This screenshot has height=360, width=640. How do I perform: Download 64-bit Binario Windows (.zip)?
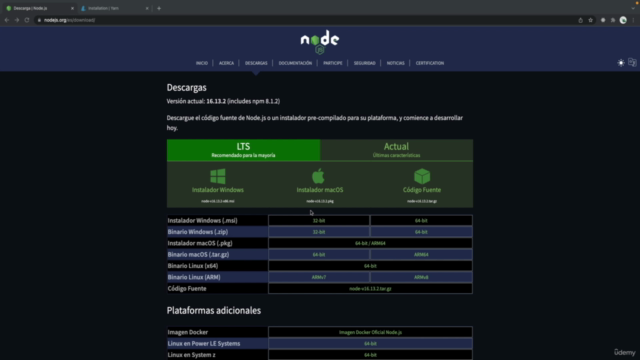(x=421, y=232)
